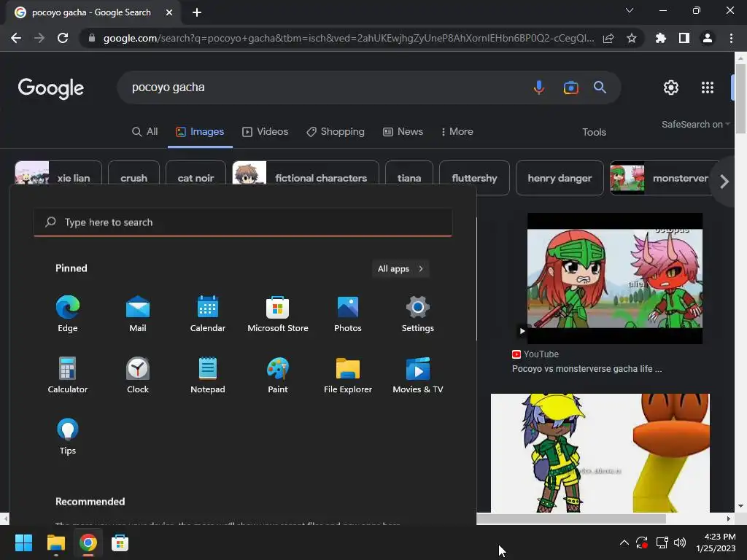
Task: Show hidden system tray icons
Action: click(624, 542)
